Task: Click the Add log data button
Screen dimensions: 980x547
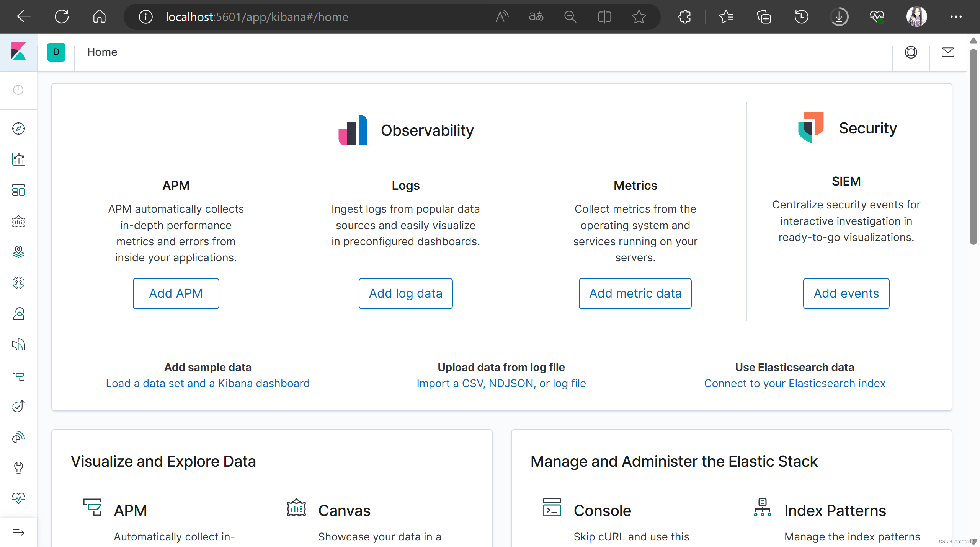Action: (405, 293)
